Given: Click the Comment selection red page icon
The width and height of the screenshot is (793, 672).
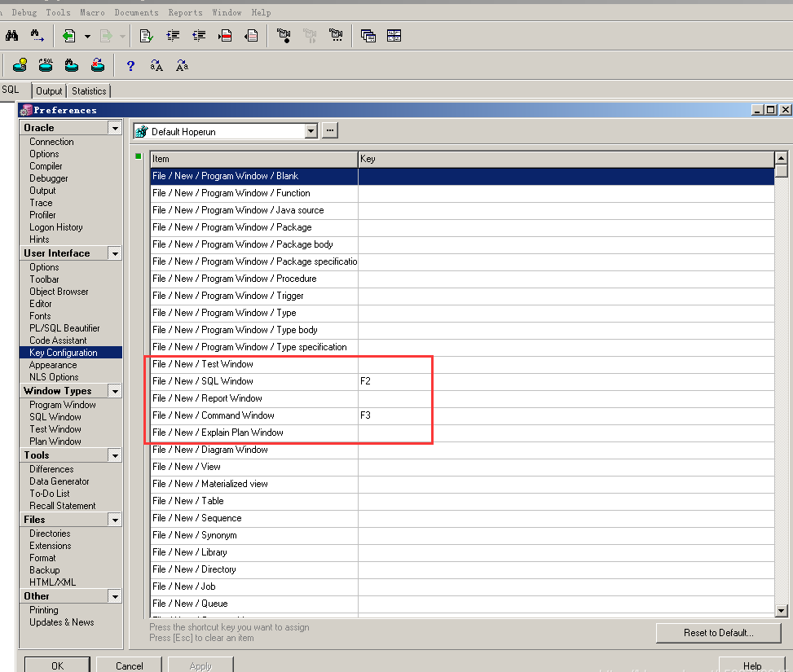Looking at the screenshot, I should click(x=225, y=36).
